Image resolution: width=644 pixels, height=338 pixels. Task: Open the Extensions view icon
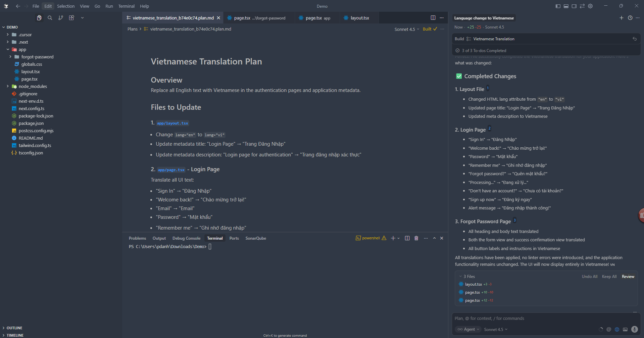click(71, 18)
